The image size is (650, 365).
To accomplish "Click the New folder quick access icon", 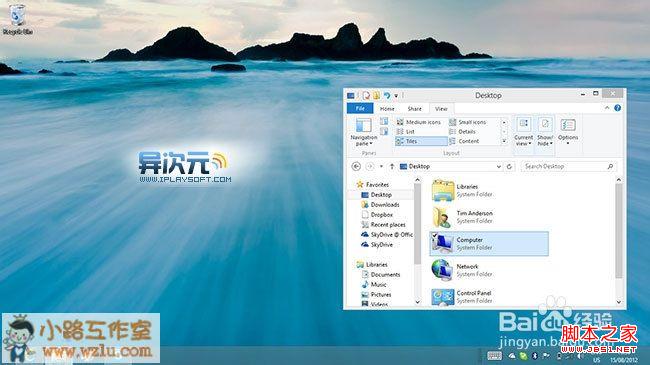I will click(x=376, y=96).
